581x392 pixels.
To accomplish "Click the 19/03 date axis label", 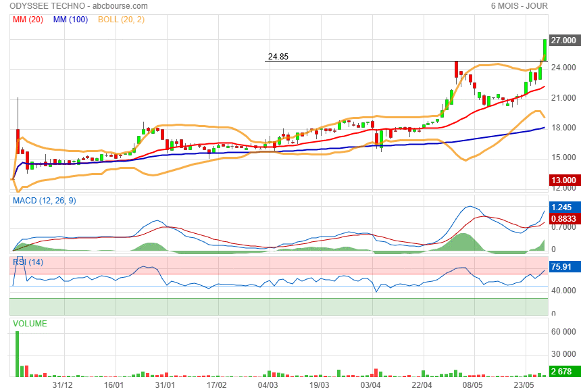I will coord(319,385).
